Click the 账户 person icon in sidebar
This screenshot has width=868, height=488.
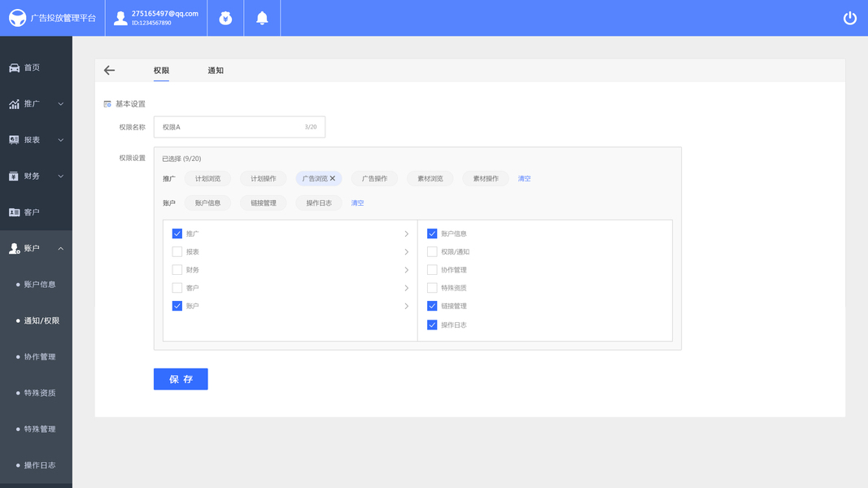(x=15, y=248)
